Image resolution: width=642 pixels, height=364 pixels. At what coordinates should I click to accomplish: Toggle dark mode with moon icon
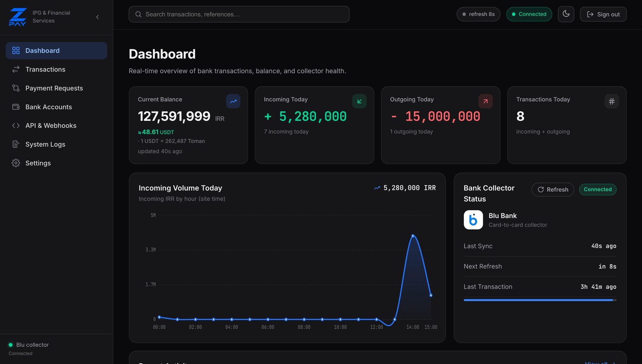[x=566, y=14]
